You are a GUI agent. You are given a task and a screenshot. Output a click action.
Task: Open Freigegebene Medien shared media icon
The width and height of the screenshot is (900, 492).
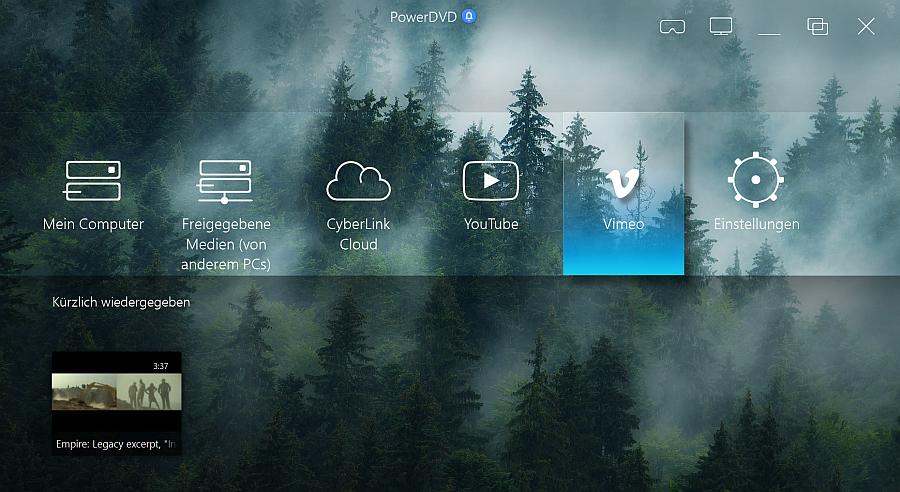click(x=225, y=181)
